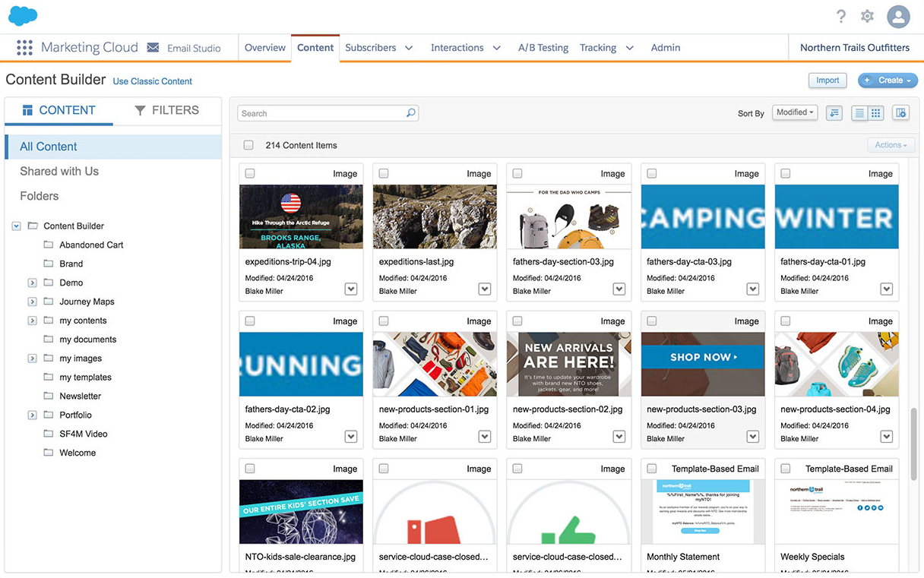Click Northern Trails Outfitters account name
Screen dimensions: 924x578
tap(855, 47)
